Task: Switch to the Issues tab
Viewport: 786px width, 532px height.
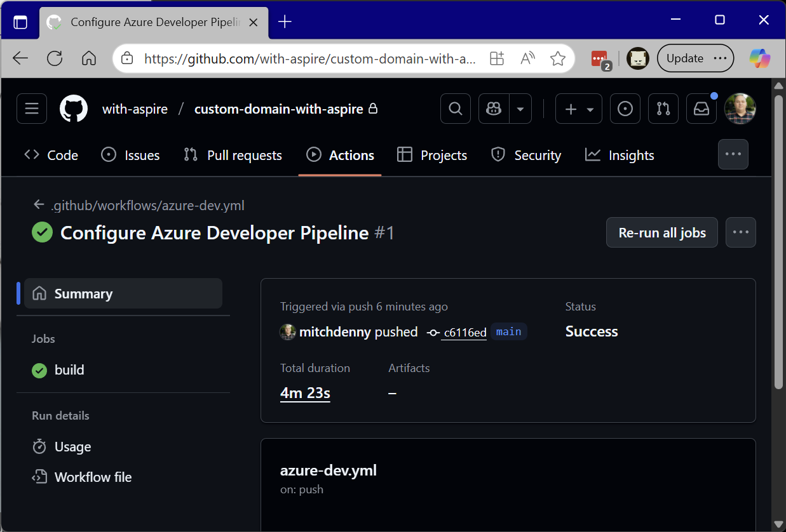Action: pyautogui.click(x=130, y=155)
